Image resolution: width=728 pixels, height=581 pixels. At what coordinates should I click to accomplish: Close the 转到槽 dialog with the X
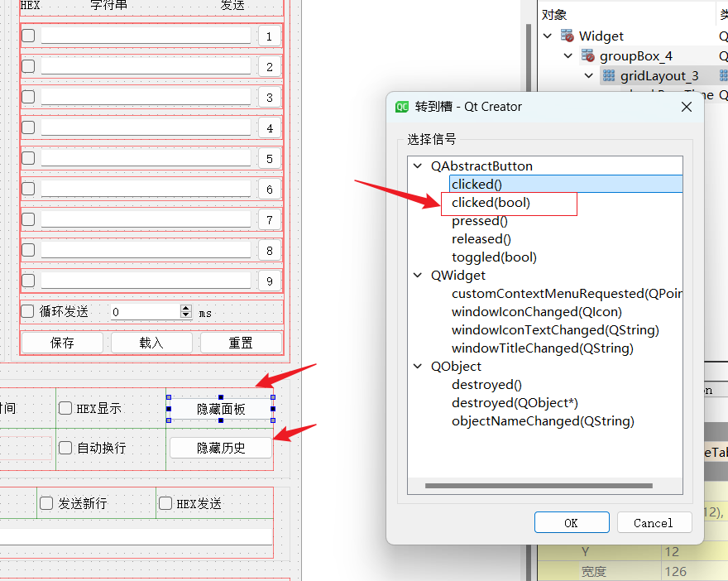point(687,107)
